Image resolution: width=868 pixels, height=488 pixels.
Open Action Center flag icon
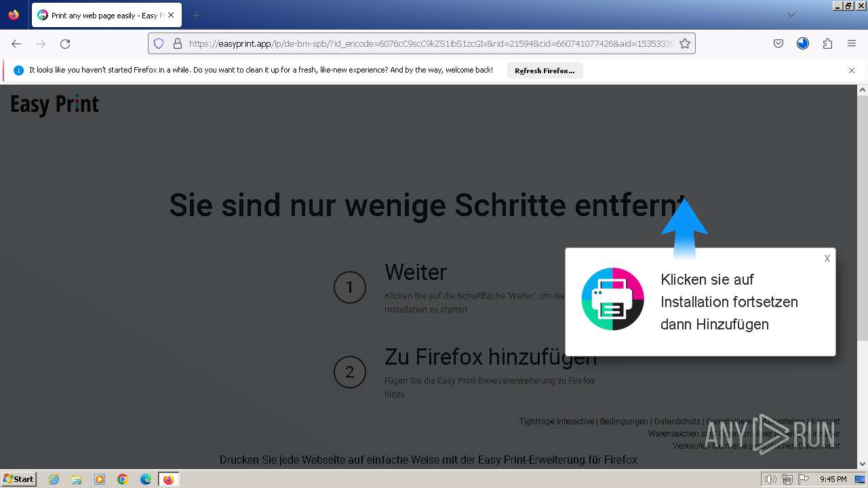802,479
